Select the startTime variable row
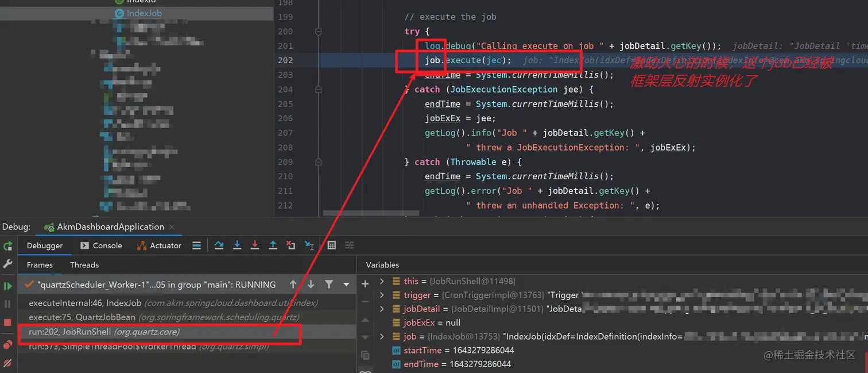 click(x=453, y=350)
